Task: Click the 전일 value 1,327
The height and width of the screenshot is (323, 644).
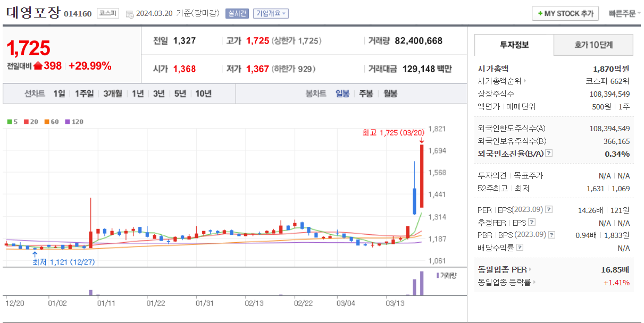Action: pos(185,41)
